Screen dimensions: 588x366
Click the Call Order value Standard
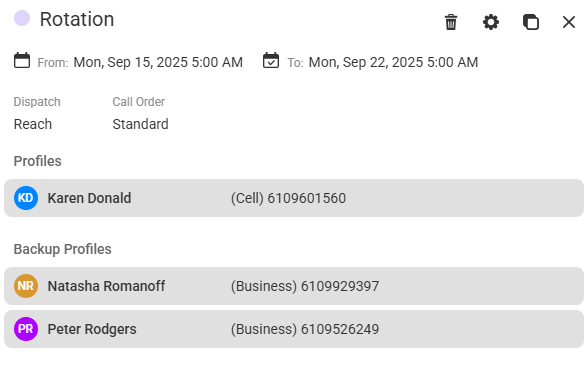[x=140, y=124]
